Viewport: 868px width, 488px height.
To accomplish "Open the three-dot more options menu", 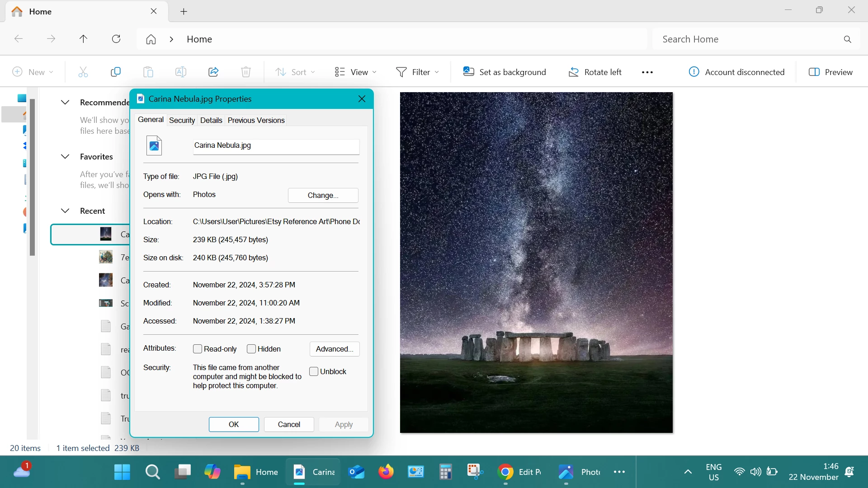I will (x=647, y=72).
